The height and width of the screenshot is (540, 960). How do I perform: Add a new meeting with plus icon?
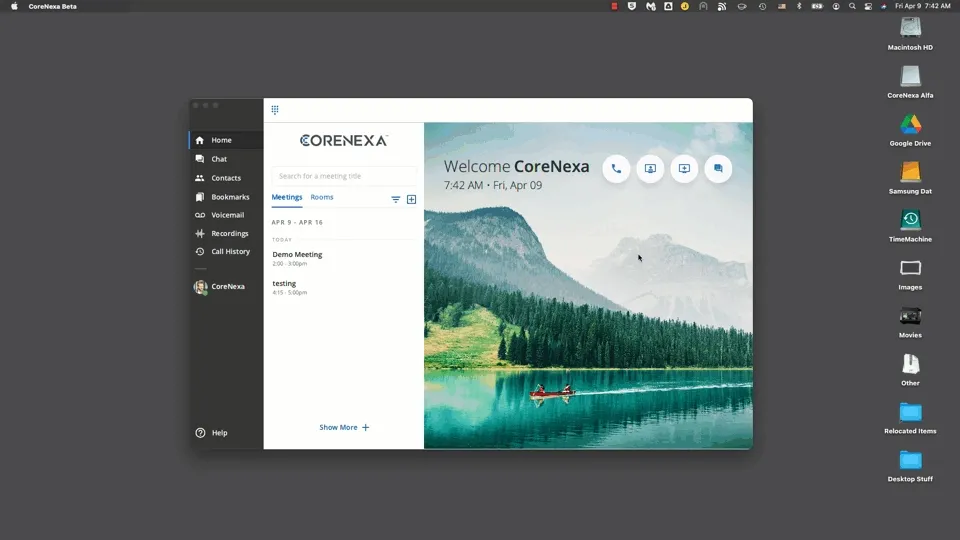point(411,199)
